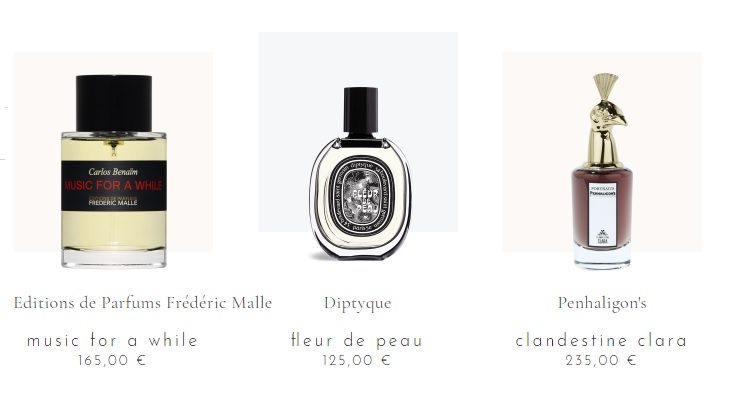
Task: Open the Diptyque brand link
Action: pyautogui.click(x=358, y=303)
